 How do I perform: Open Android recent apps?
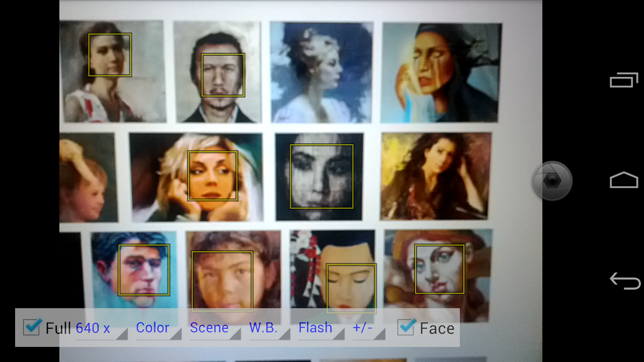[x=624, y=80]
